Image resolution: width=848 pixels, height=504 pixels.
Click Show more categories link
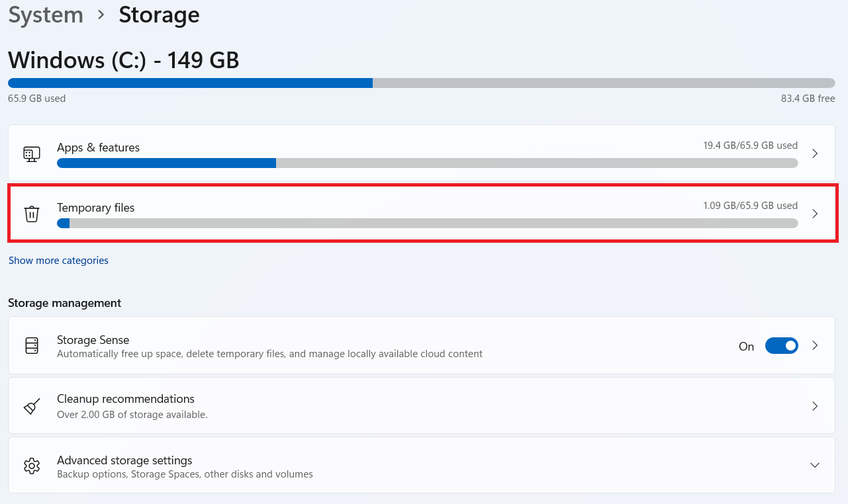click(x=58, y=261)
